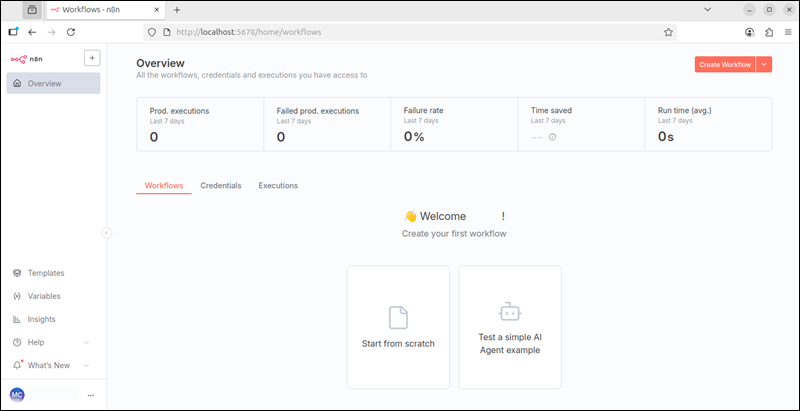Click the Firefox View icon at tab bar start
This screenshot has width=800, height=411.
click(x=32, y=10)
